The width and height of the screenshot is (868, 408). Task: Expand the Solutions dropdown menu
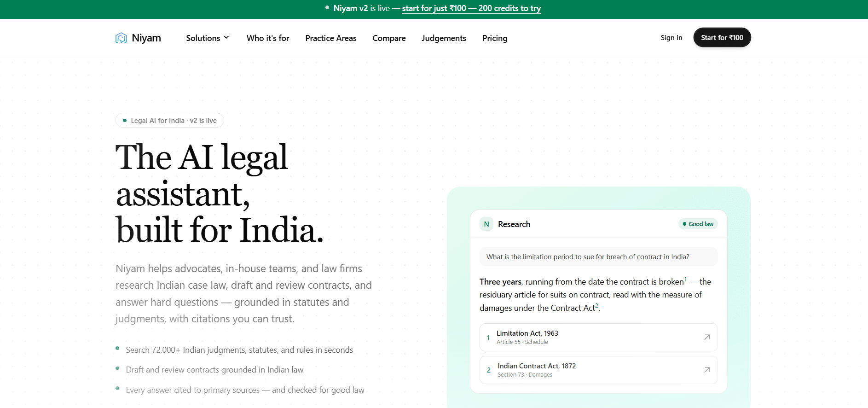coord(208,38)
